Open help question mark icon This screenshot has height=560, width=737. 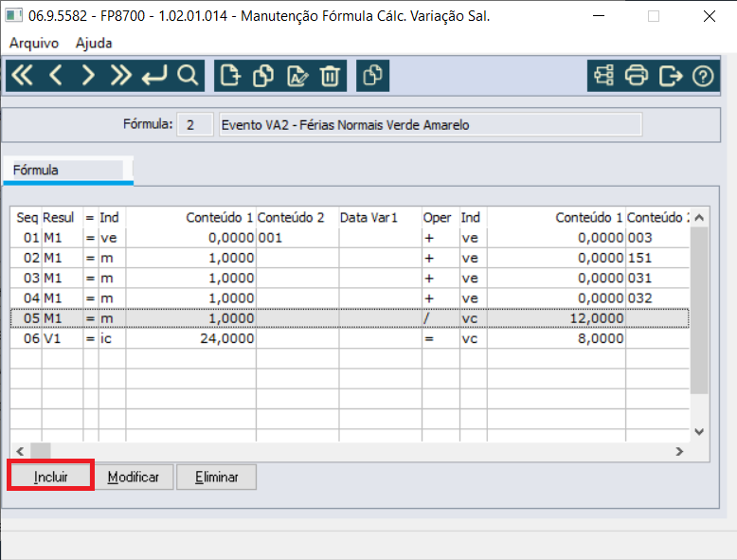[703, 76]
